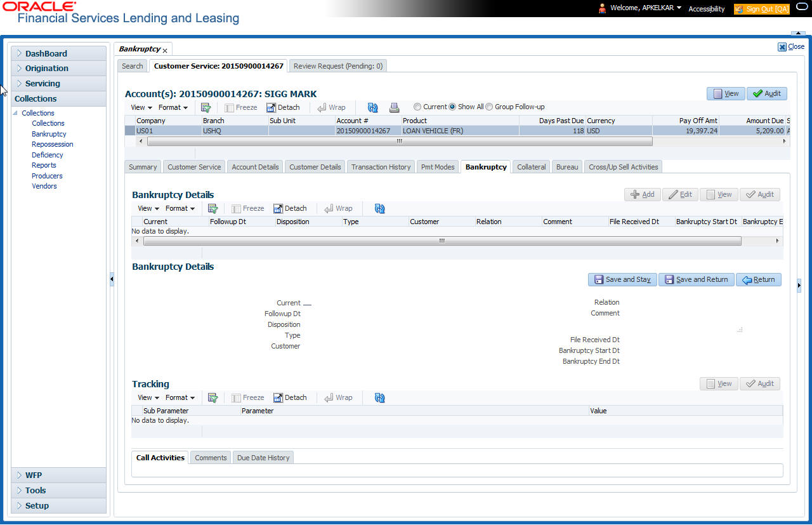812x525 pixels.
Task: Open the View menu in Bankruptcy Details toolbar
Action: pyautogui.click(x=148, y=208)
